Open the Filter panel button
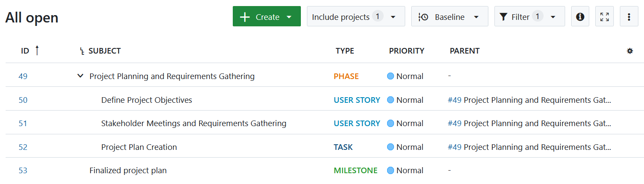644x184 pixels. click(529, 17)
